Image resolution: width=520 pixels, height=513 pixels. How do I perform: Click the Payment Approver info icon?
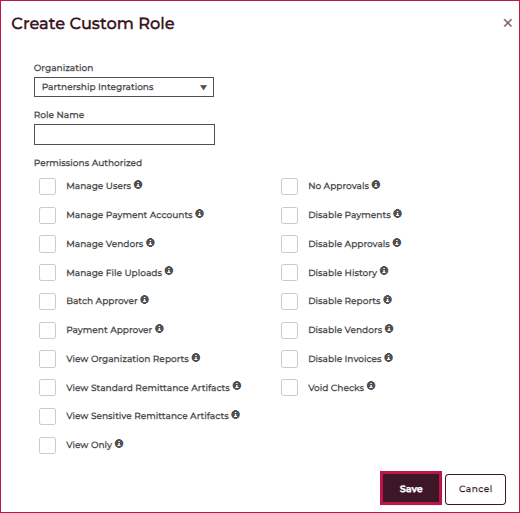(x=159, y=328)
